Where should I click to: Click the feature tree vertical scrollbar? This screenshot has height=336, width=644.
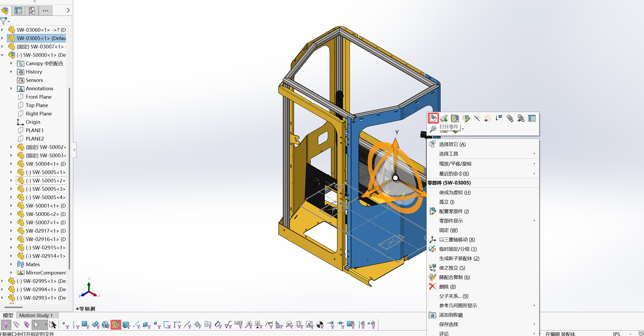click(x=69, y=178)
